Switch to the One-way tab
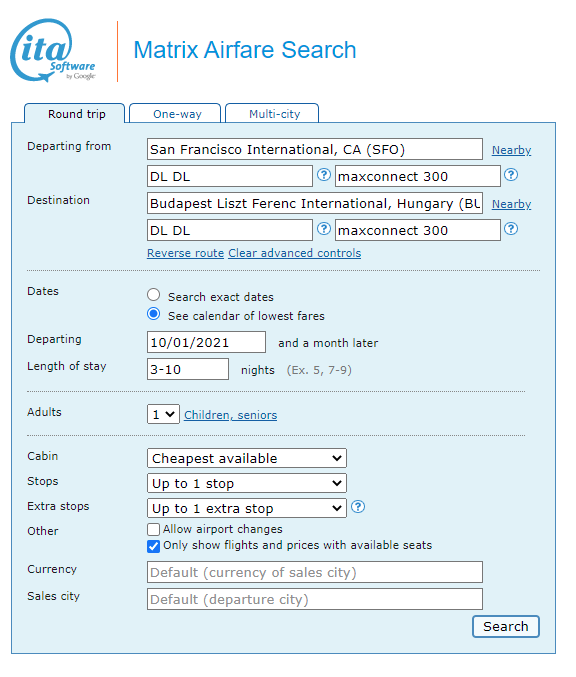The height and width of the screenshot is (677, 576). (175, 114)
